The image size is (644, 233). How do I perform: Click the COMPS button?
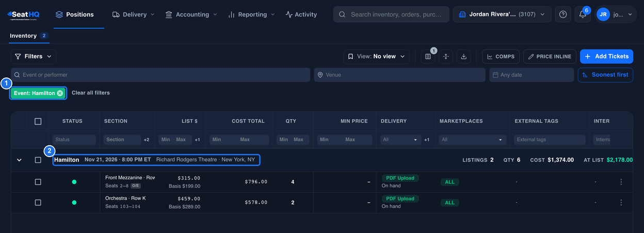pos(501,56)
